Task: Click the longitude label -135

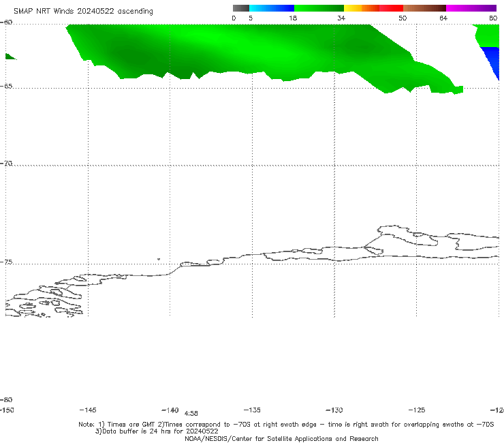Action: pos(252,410)
